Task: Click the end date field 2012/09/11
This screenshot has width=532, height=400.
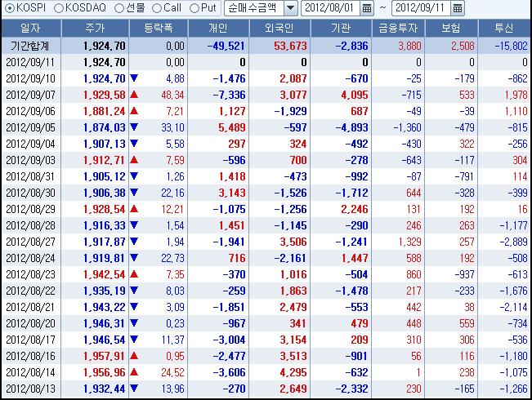Action: (x=421, y=8)
